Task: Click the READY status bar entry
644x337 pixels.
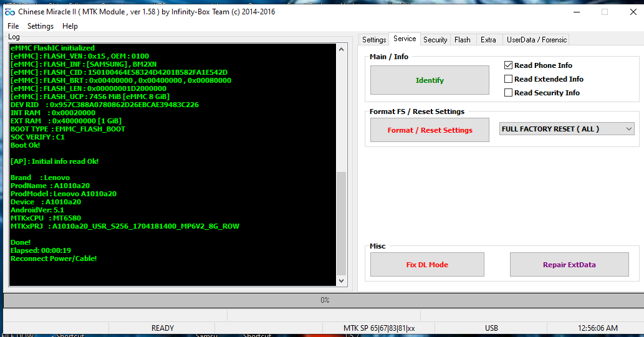Action: (163, 328)
